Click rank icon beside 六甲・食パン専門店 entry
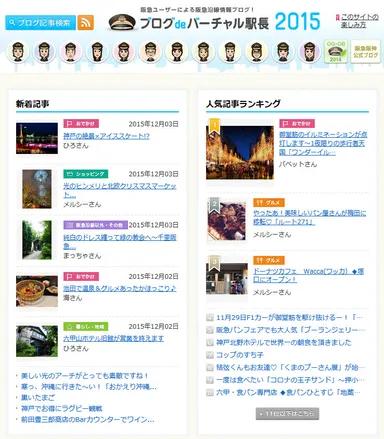 pos(210,392)
